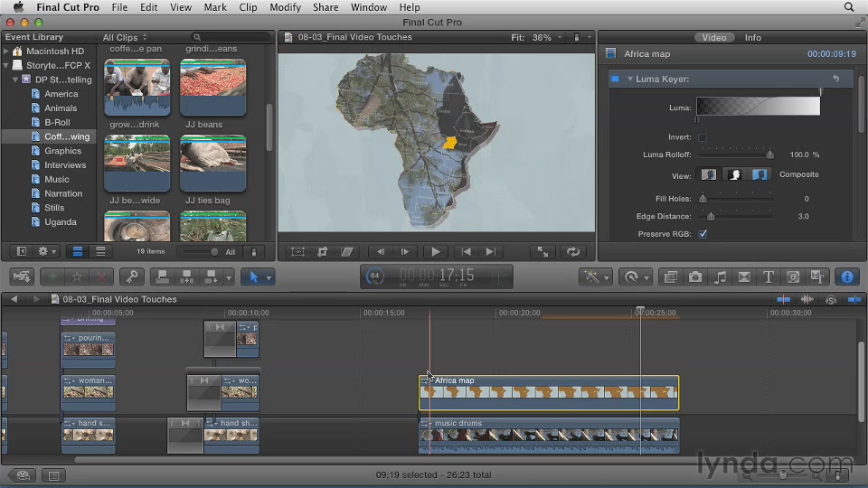Open the Modify menu
868x488 pixels.
[285, 7]
